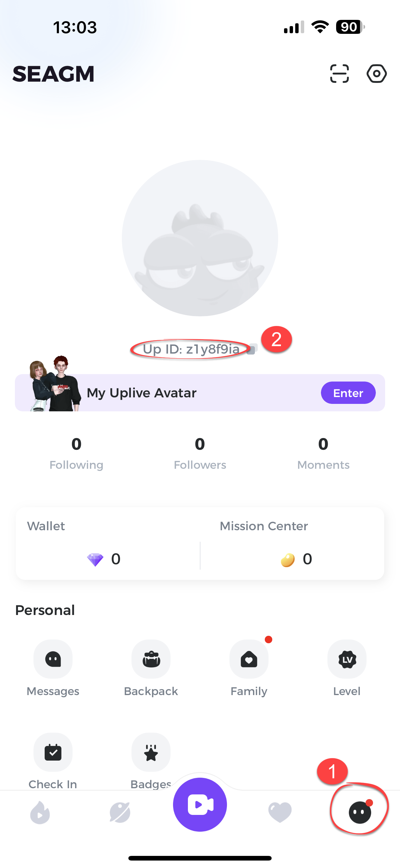Start a live stream with camera button
The height and width of the screenshot is (868, 400).
[200, 805]
